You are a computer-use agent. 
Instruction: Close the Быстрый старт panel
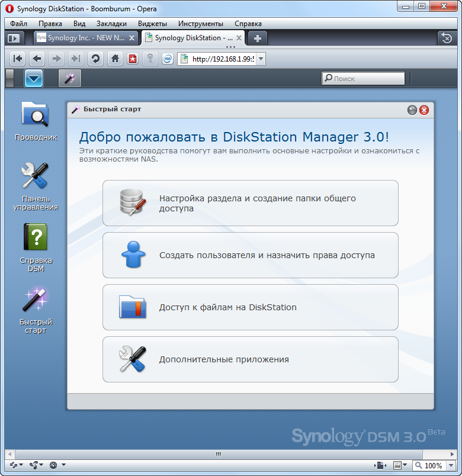(424, 110)
